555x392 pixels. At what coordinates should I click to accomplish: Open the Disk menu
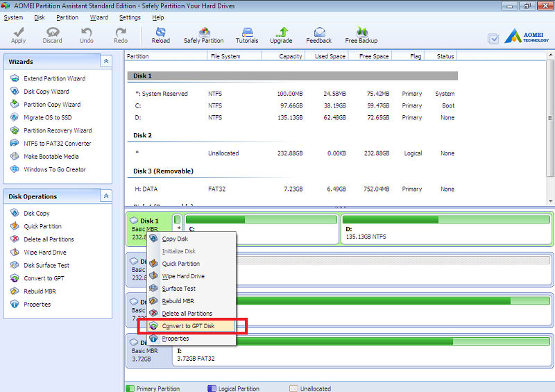[x=40, y=17]
